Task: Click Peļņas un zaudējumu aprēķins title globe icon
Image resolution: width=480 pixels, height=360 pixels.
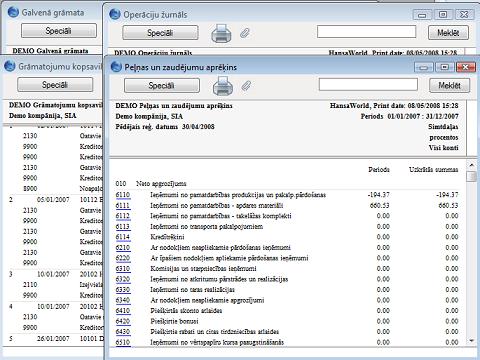Action: click(x=116, y=67)
